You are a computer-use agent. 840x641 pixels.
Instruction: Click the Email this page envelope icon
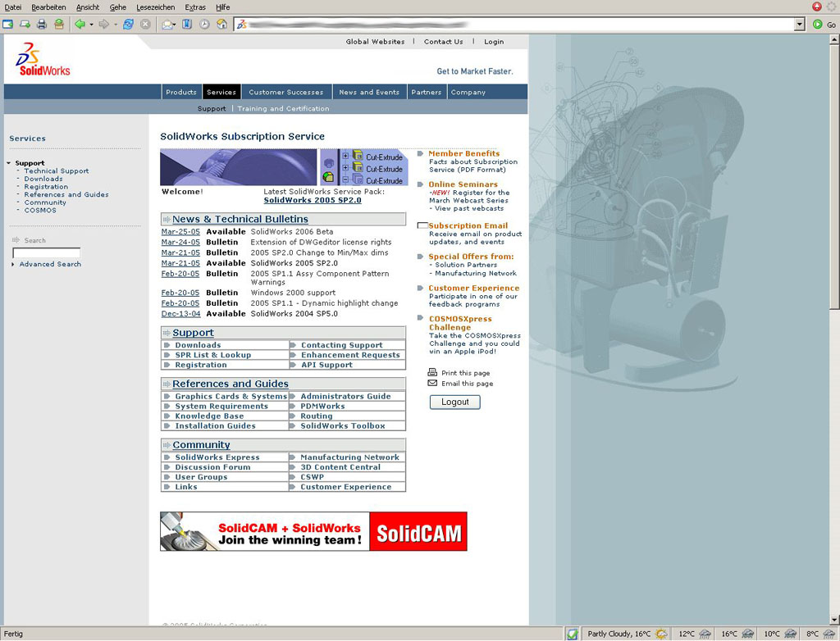coord(432,383)
